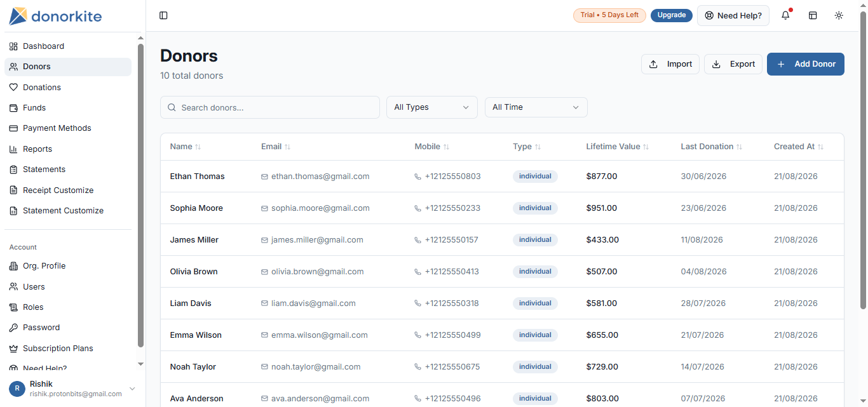Click the mail icon beside olivia.brown@gmail.com

pos(264,272)
